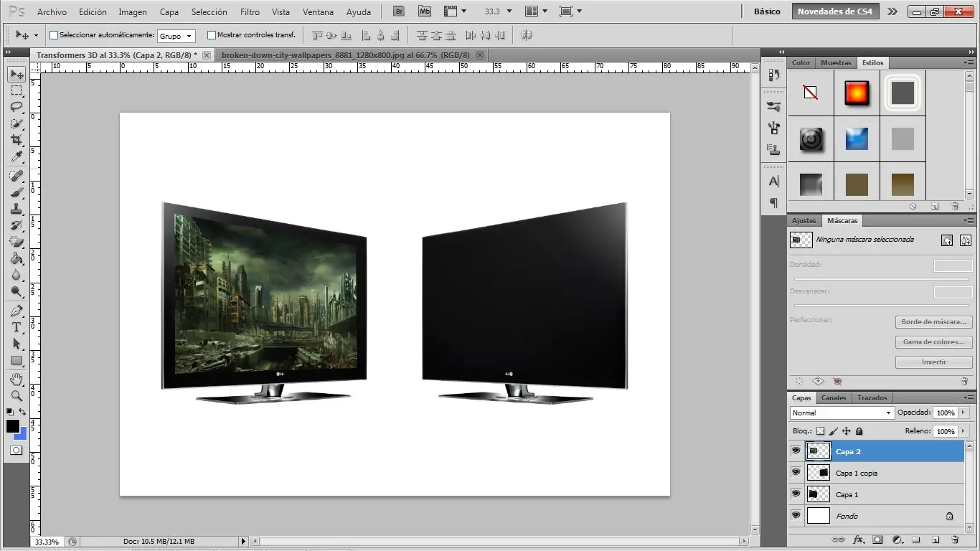Select the Dodge tool

[x=17, y=291]
